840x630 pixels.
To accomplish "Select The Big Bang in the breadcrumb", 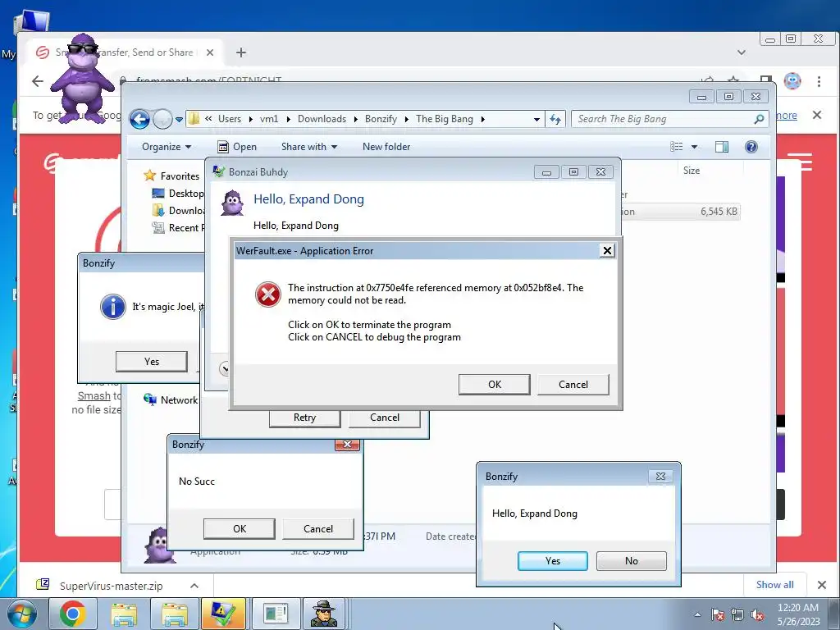I will click(445, 119).
